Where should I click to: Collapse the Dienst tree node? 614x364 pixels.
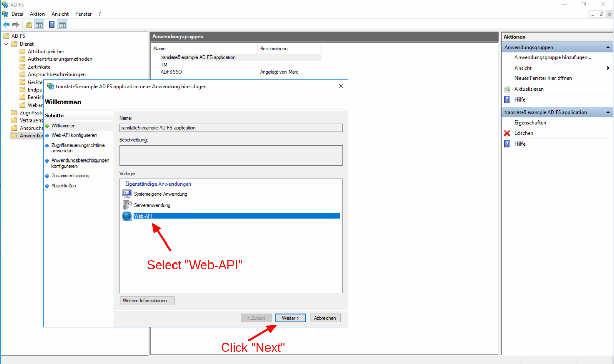pyautogui.click(x=6, y=44)
